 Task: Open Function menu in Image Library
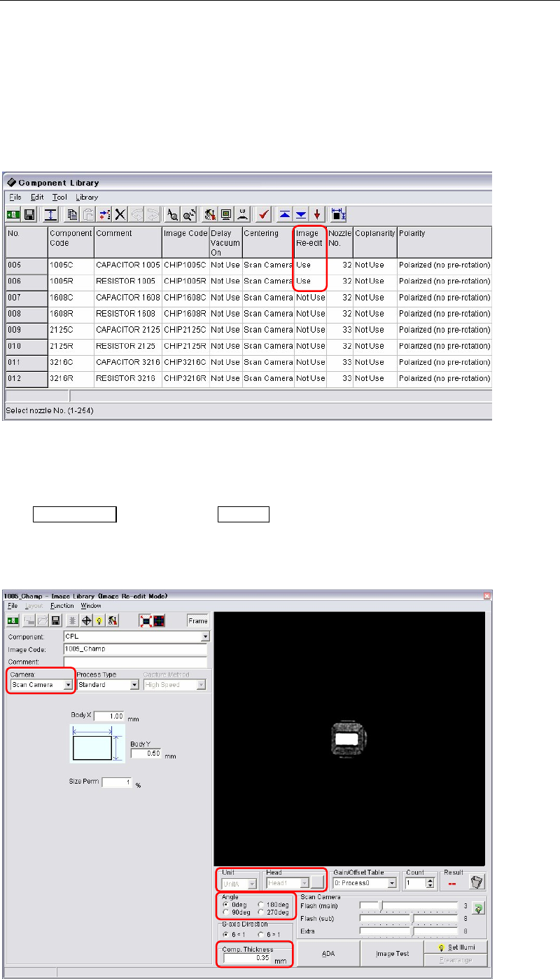(x=62, y=605)
